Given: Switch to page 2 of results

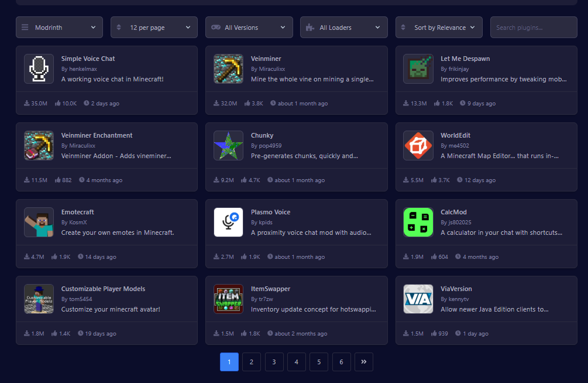Looking at the screenshot, I should point(252,362).
